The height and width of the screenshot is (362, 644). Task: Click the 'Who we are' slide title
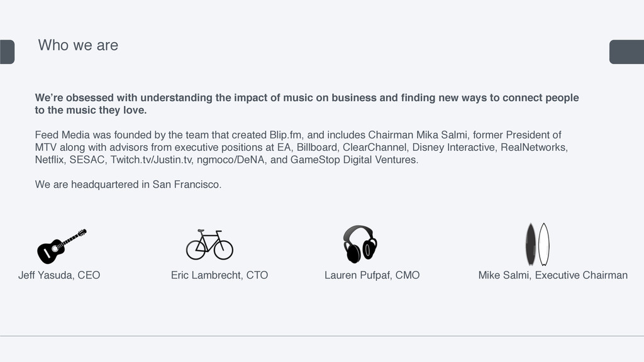(x=78, y=45)
